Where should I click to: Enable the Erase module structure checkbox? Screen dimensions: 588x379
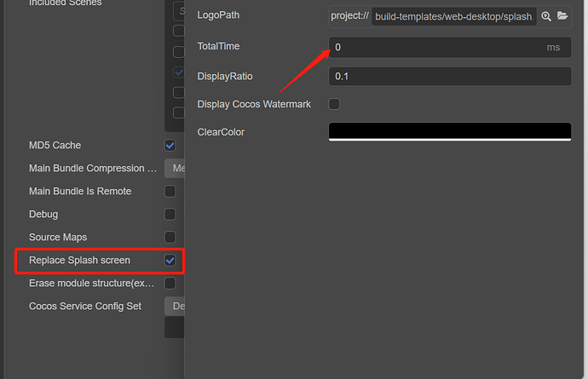tap(170, 283)
